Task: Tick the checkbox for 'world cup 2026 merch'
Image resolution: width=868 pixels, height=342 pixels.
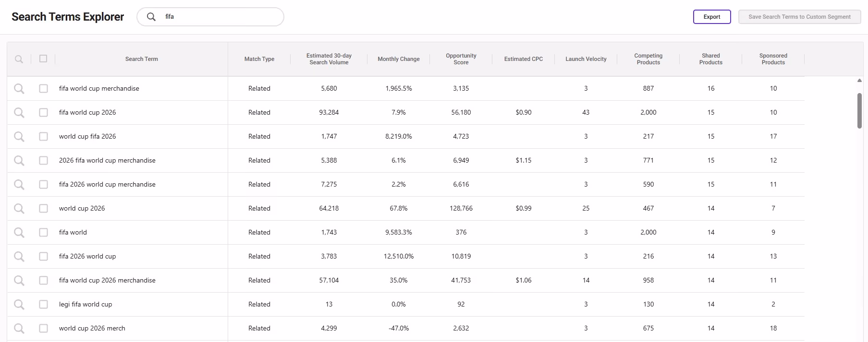Action: (x=43, y=328)
